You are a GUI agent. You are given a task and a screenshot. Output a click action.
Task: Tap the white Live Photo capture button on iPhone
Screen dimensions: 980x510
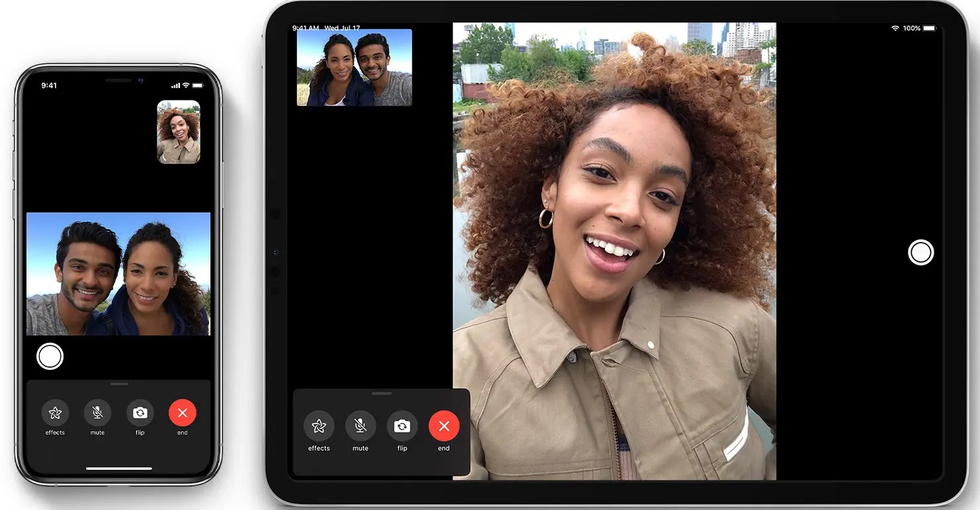pos(50,355)
